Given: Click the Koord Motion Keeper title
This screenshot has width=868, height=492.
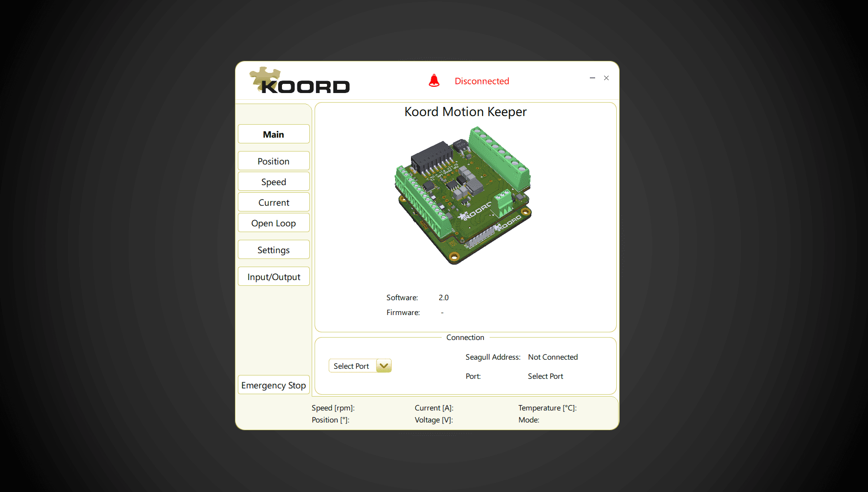Looking at the screenshot, I should (x=466, y=112).
